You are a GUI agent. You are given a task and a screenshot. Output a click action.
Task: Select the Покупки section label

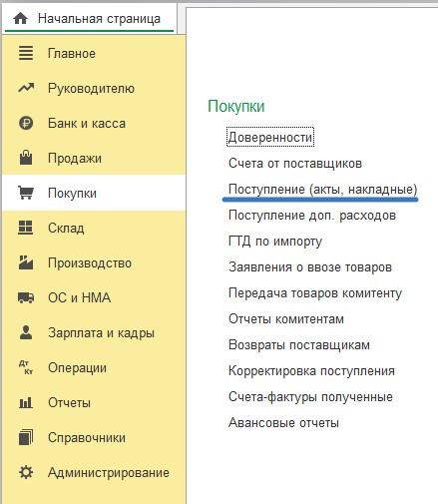tap(72, 193)
